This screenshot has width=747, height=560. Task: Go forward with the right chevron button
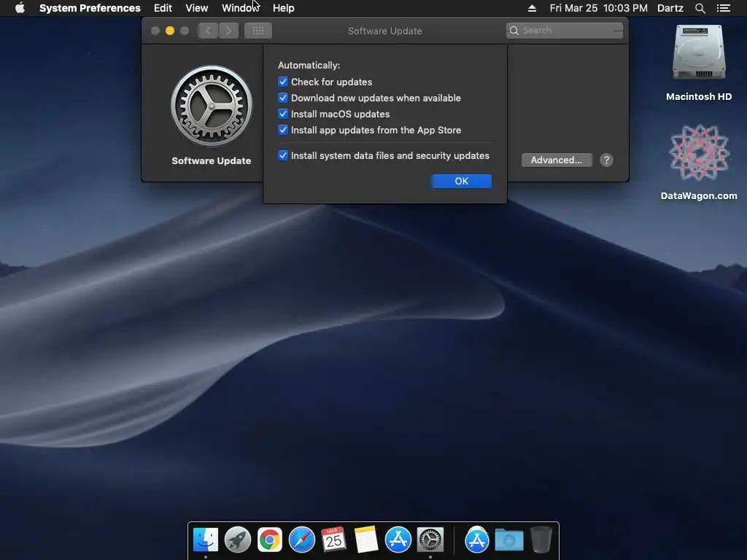coord(228,31)
